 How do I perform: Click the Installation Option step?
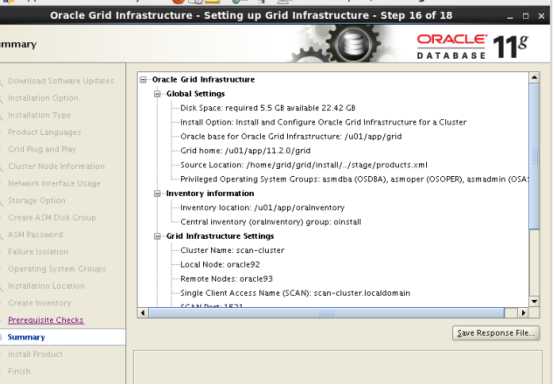(x=43, y=98)
